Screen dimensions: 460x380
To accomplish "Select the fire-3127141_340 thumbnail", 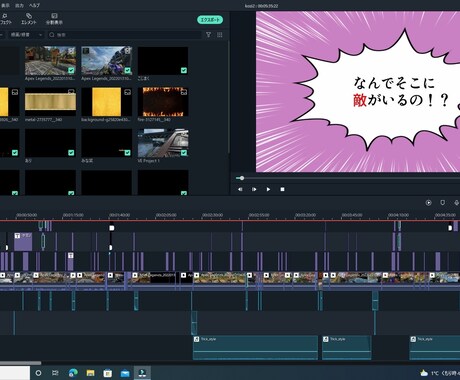I will tap(163, 102).
